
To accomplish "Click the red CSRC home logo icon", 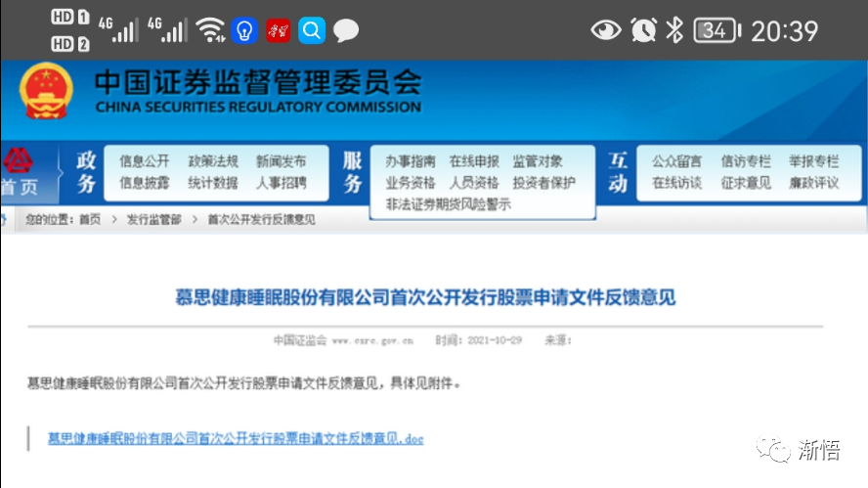I will pos(18,160).
